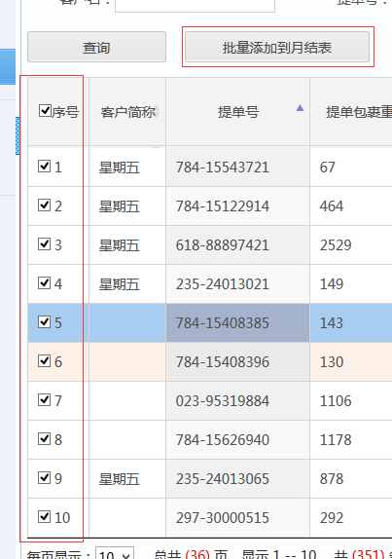Screen dimensions: 392x559
Task: Toggle the checkbox for row 8
Action: coord(44,438)
